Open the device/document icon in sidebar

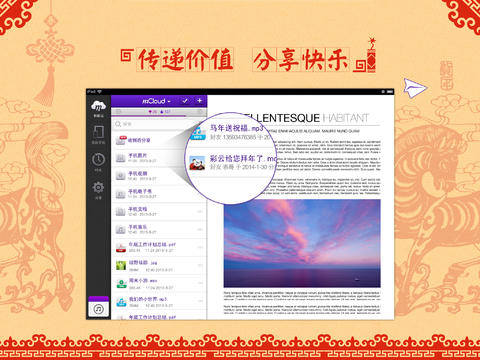point(98,133)
